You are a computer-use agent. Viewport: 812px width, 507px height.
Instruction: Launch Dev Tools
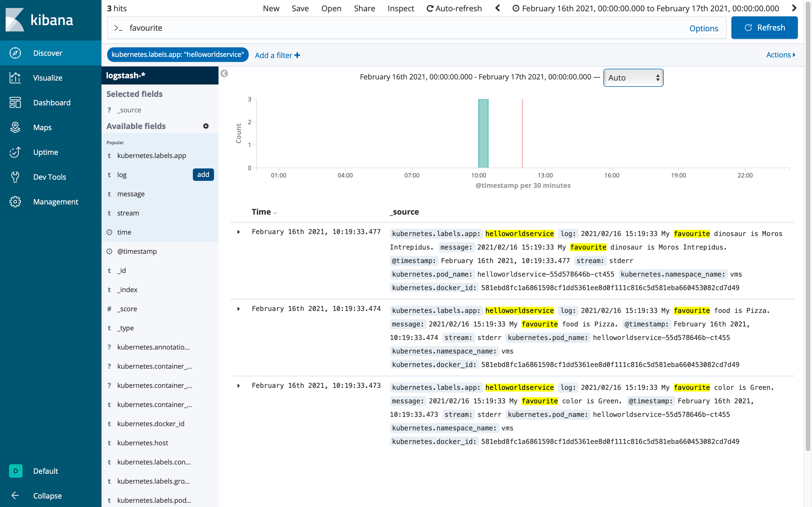[x=49, y=177]
